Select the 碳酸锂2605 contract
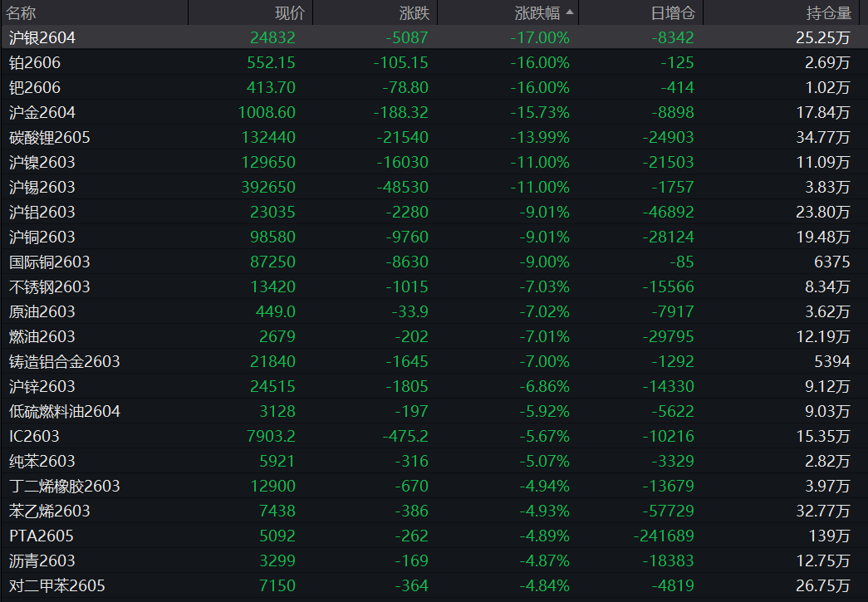Viewport: 868px width, 602px height. 49,137
